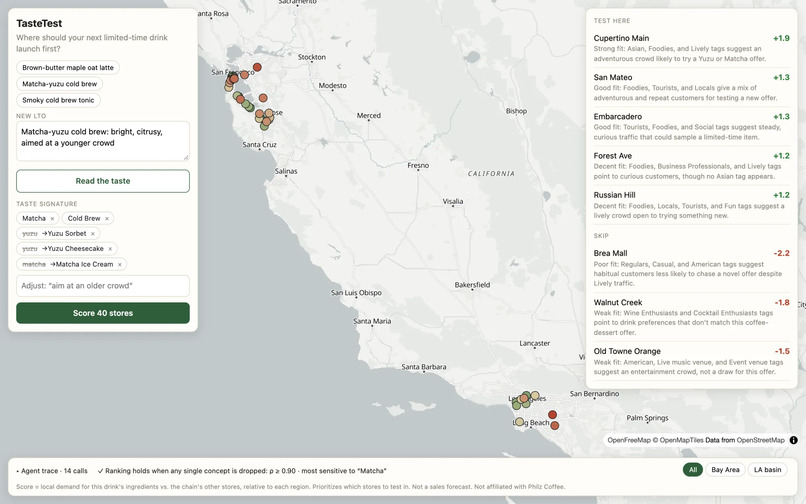Remove the Yuzu Cheesecake tag
The height and width of the screenshot is (504, 806).
(110, 249)
